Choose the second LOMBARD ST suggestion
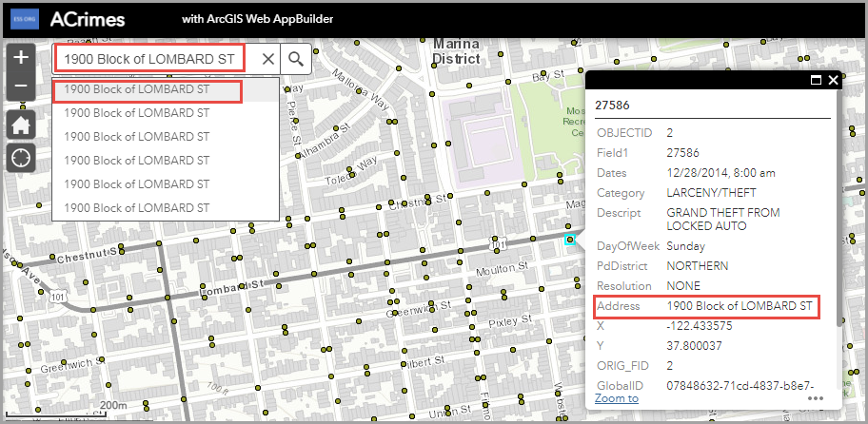The image size is (868, 424). pos(137,112)
